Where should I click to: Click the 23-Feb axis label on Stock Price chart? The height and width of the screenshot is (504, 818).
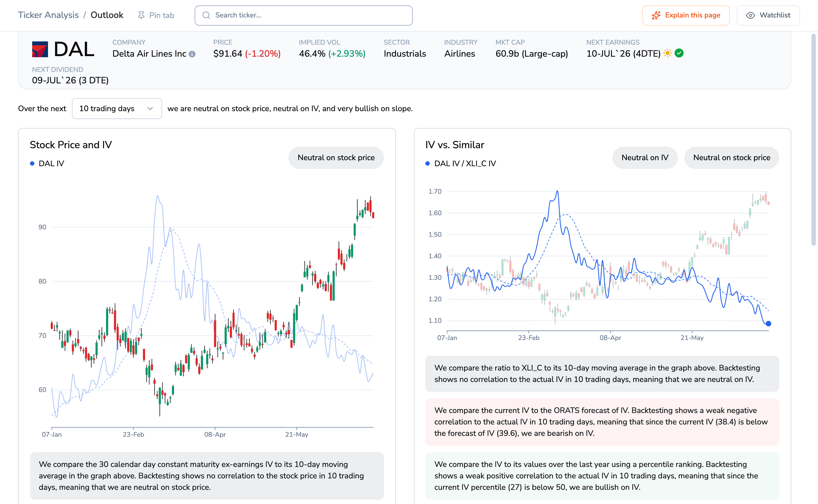coord(133,434)
